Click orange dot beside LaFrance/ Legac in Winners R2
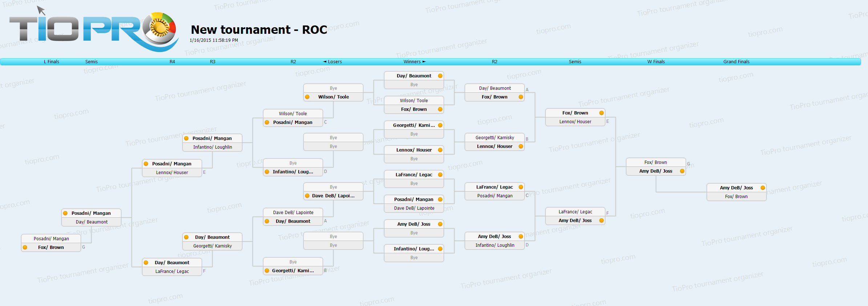Viewport: 868px width, 306px height. tap(521, 187)
